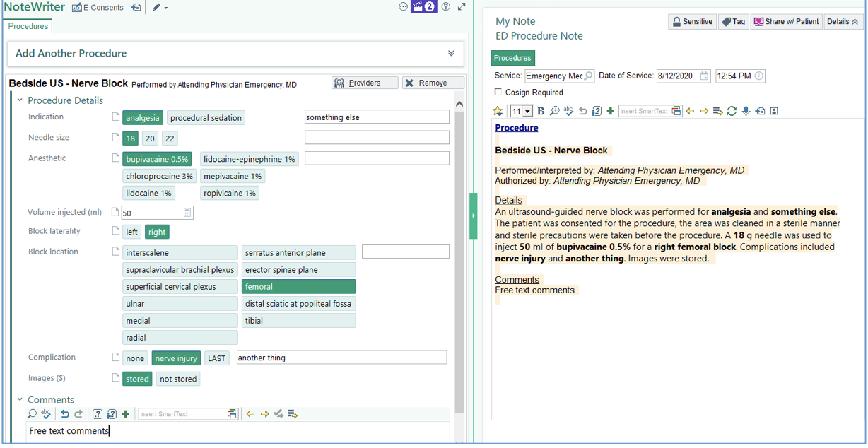Image resolution: width=868 pixels, height=448 pixels.
Task: Expand the Add Another Procedure section
Action: pos(451,54)
